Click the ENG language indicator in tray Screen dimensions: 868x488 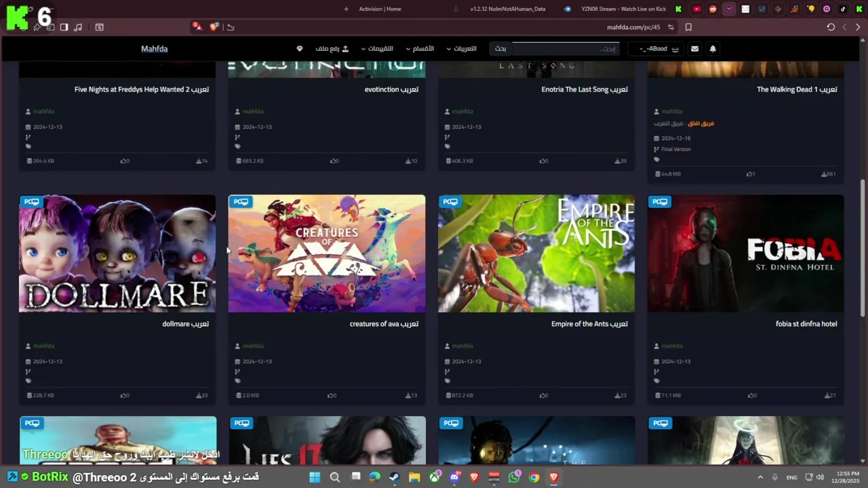pyautogui.click(x=791, y=477)
